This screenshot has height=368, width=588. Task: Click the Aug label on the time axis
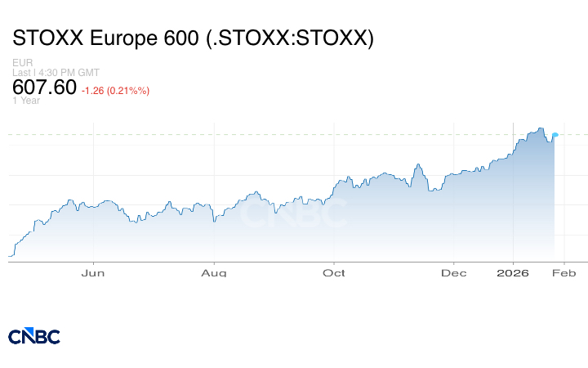click(213, 273)
